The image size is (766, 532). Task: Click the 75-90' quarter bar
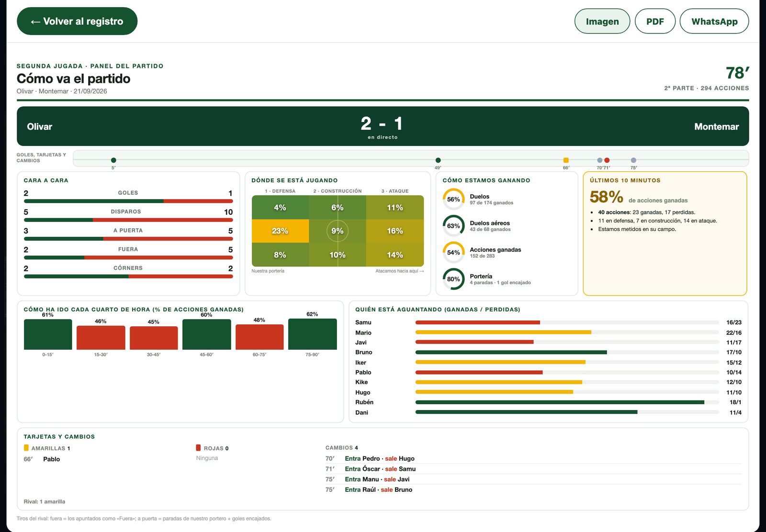pyautogui.click(x=312, y=334)
